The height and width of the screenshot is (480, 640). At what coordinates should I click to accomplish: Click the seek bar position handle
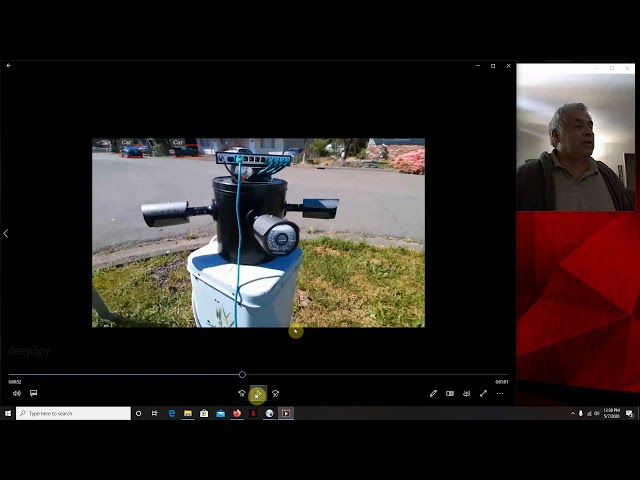click(242, 374)
